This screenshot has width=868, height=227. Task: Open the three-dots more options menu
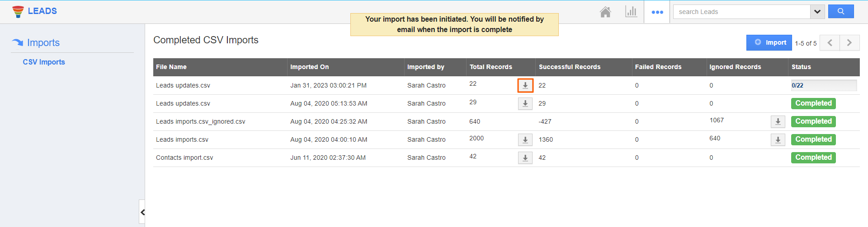pos(657,12)
